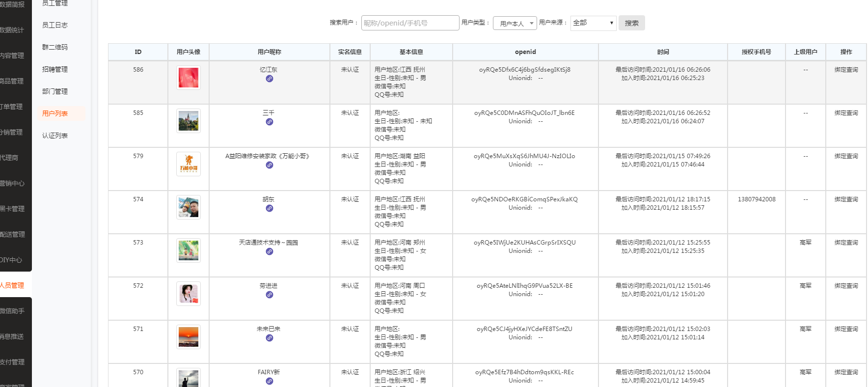Click link icon under 胡东 nickname
This screenshot has height=387, width=868.
[270, 208]
